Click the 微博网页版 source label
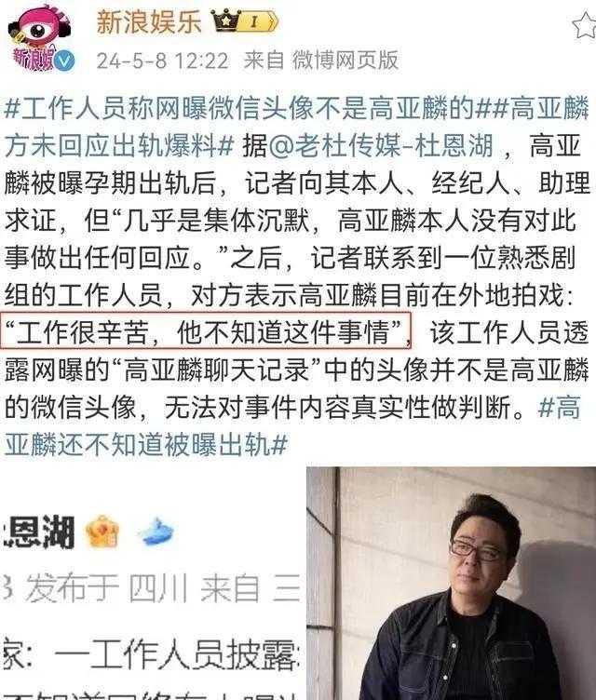The height and width of the screenshot is (700, 596). coord(345,60)
